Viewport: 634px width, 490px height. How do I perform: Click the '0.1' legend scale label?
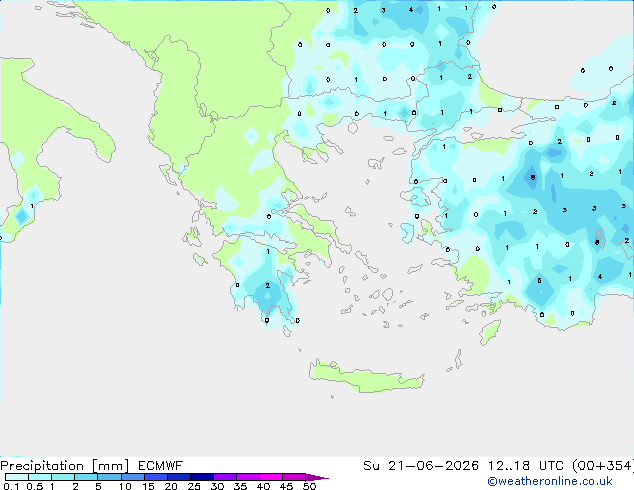click(x=11, y=486)
